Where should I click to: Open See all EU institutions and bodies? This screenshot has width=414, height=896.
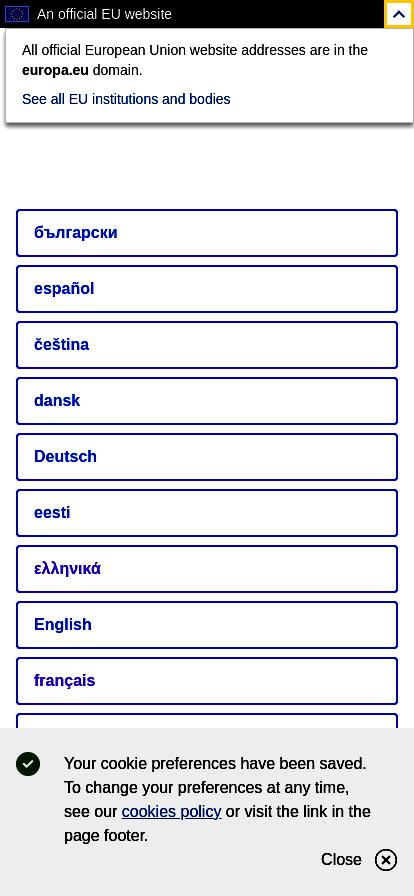(126, 99)
